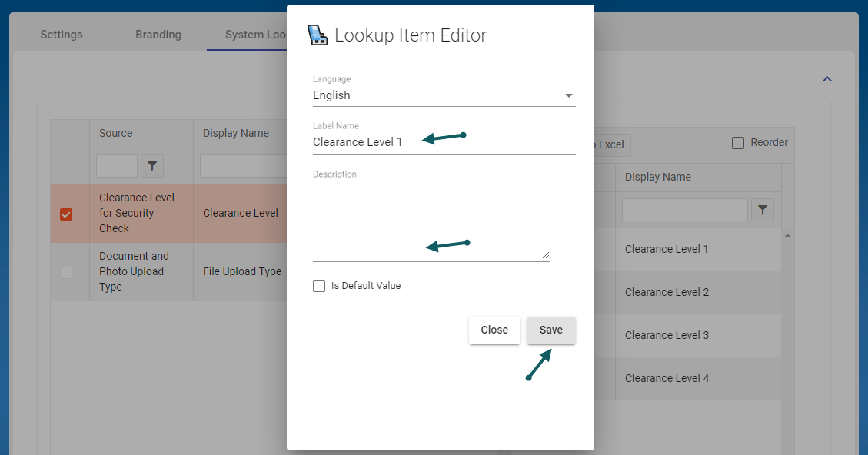Image resolution: width=868 pixels, height=455 pixels.
Task: Open the Language dropdown set to English
Action: [444, 95]
